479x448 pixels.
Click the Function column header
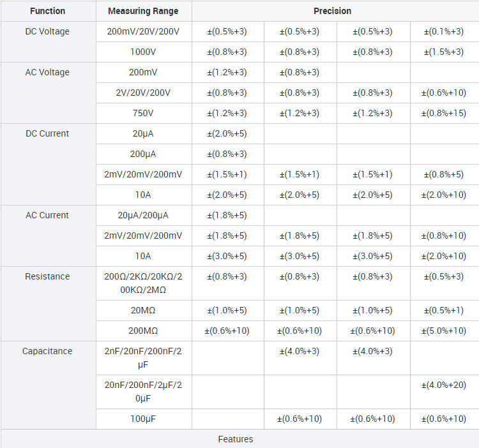click(x=48, y=11)
